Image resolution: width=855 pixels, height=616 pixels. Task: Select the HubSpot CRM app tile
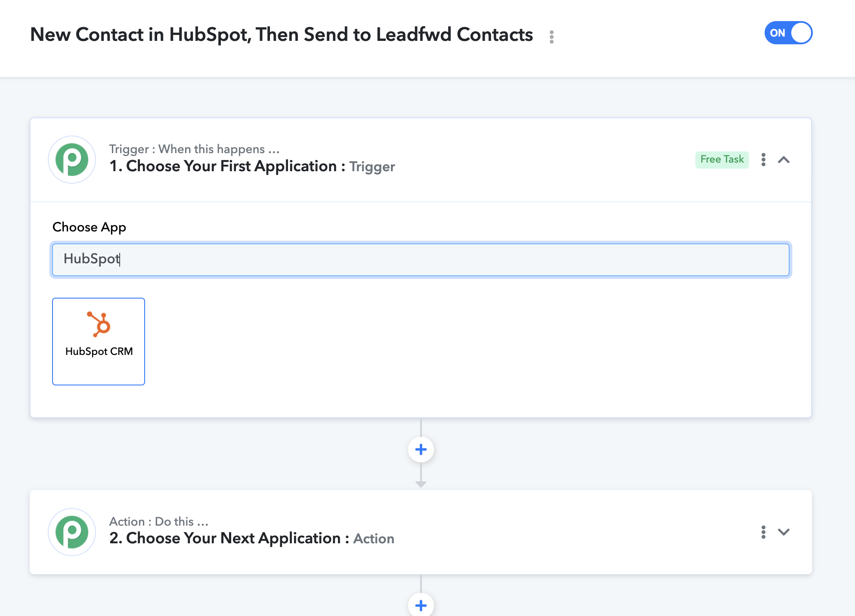pos(99,341)
